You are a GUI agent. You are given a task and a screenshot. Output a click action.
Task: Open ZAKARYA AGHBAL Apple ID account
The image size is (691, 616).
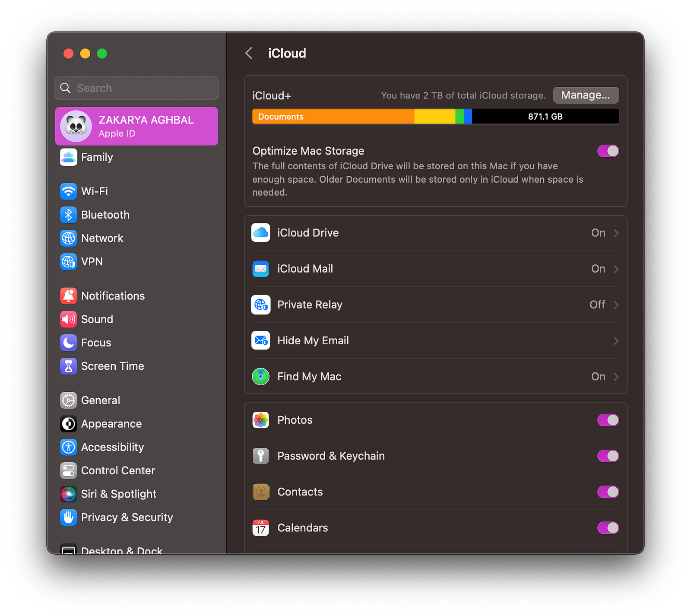click(136, 126)
